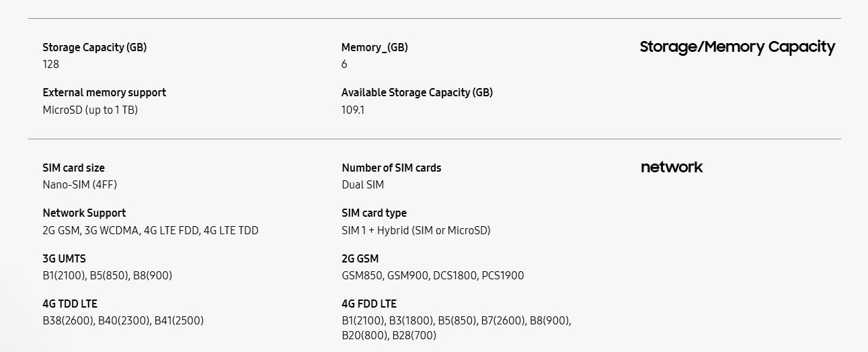Select the 109.1 available storage value
Image resolution: width=868 pixels, height=352 pixels.
[x=353, y=110]
